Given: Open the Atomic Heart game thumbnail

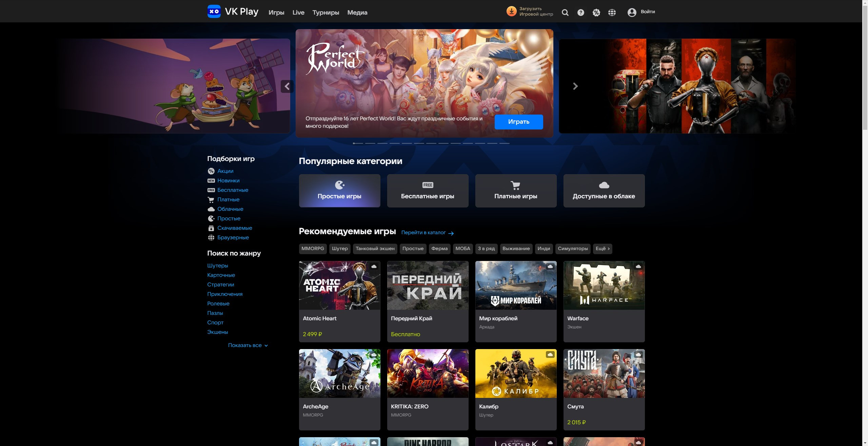Looking at the screenshot, I should tap(339, 285).
